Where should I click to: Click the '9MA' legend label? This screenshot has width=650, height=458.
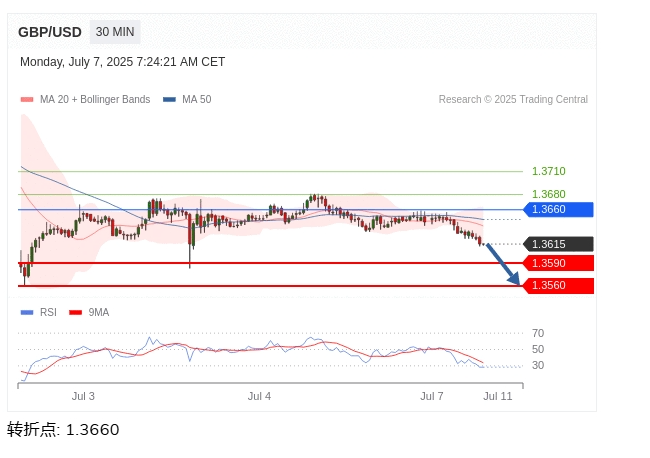(99, 313)
